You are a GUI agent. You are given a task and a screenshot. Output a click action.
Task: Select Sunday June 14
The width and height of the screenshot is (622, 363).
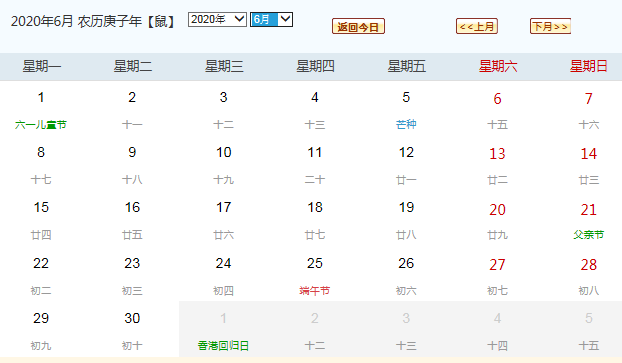589,165
